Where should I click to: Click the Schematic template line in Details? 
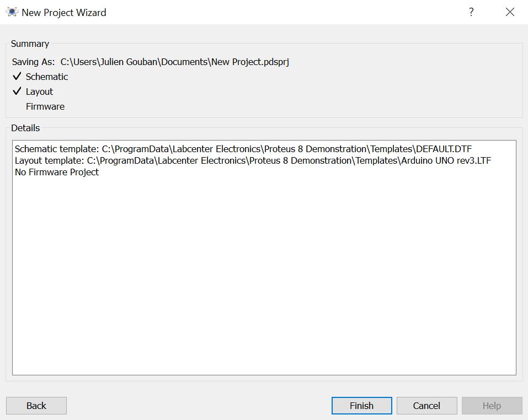[x=243, y=149]
